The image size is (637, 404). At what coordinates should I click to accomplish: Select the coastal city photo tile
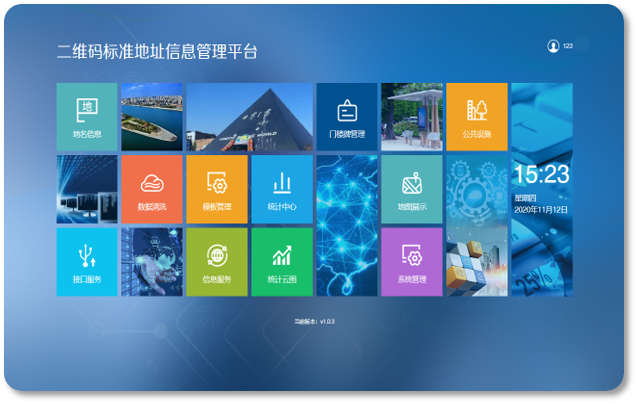pos(152,117)
